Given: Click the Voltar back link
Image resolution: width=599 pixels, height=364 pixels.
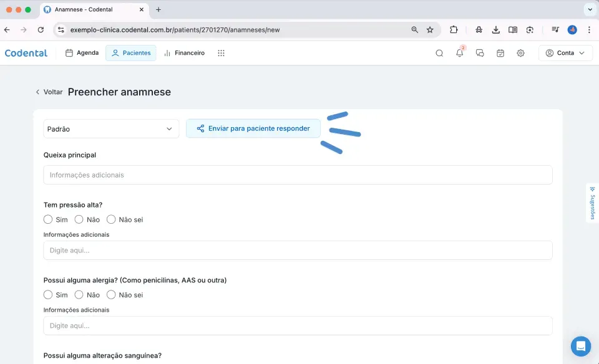Looking at the screenshot, I should tap(49, 92).
